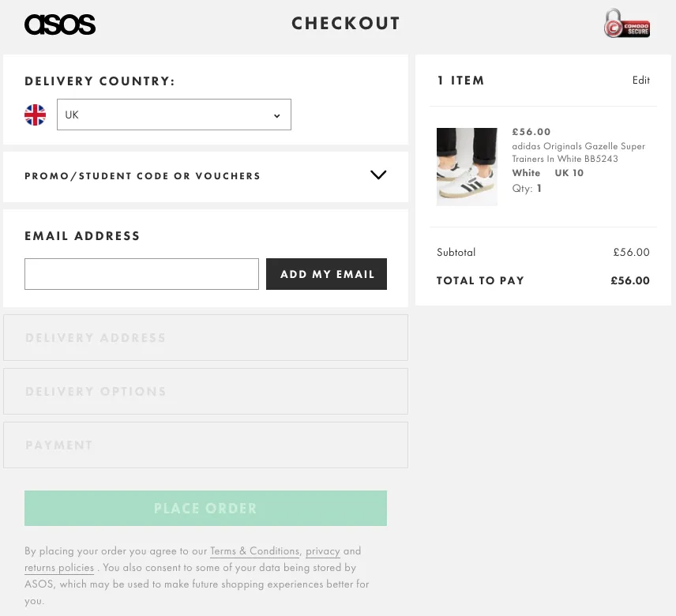Click the ASOS logo

[60, 25]
